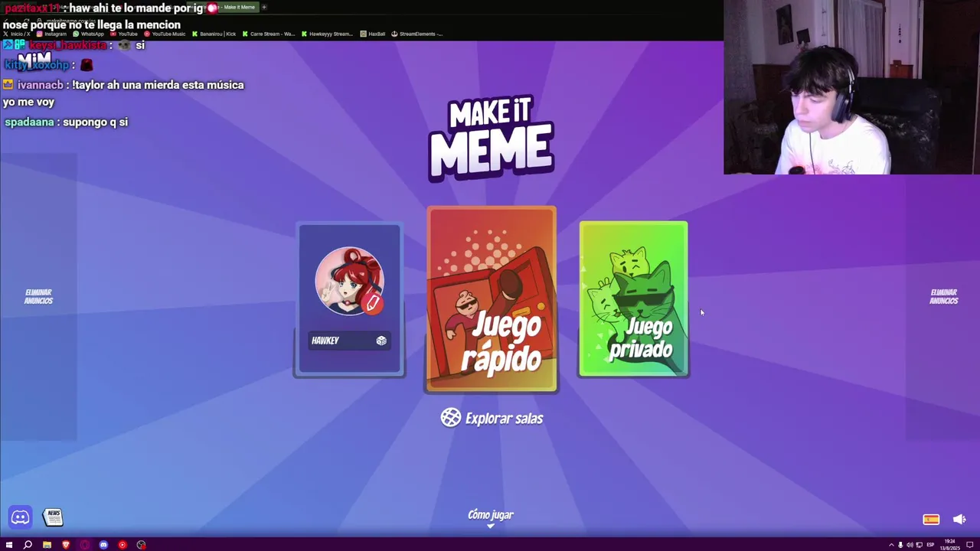
Task: Open the YouTube Music taskbar app
Action: 122,545
